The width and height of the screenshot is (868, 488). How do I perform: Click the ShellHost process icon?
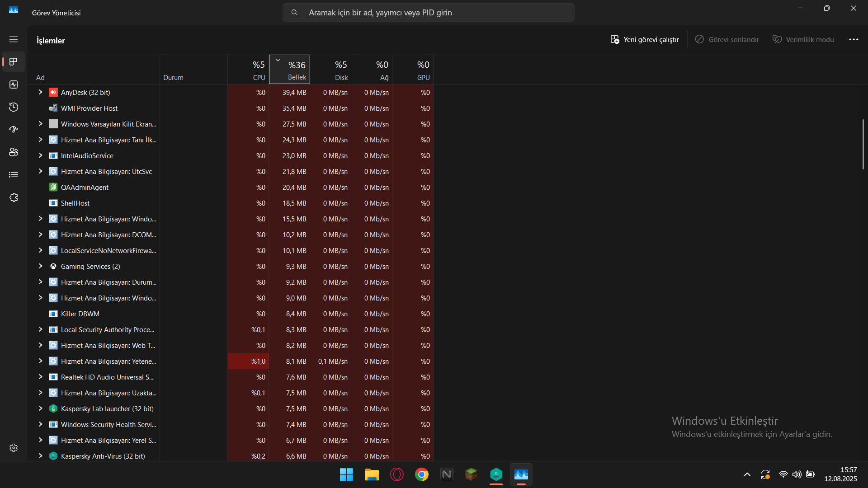click(x=53, y=203)
